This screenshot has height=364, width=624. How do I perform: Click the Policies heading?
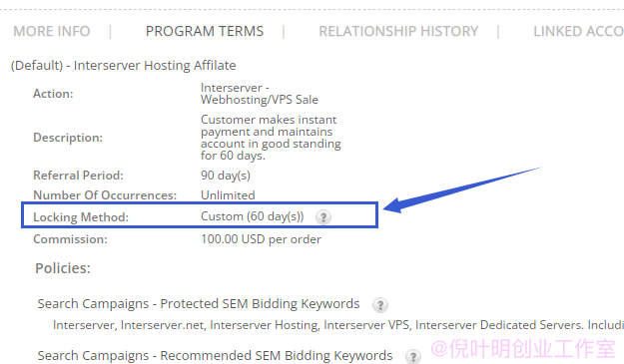[63, 268]
